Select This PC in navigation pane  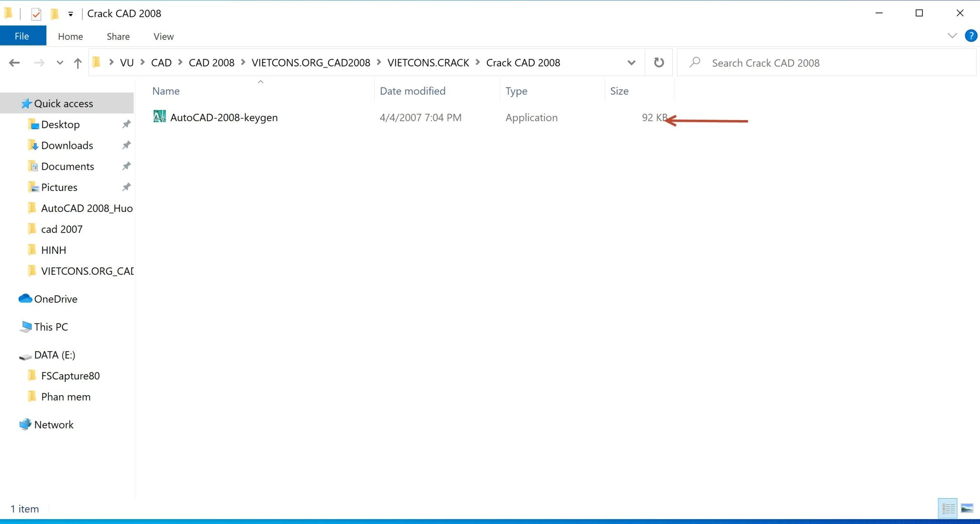[51, 327]
